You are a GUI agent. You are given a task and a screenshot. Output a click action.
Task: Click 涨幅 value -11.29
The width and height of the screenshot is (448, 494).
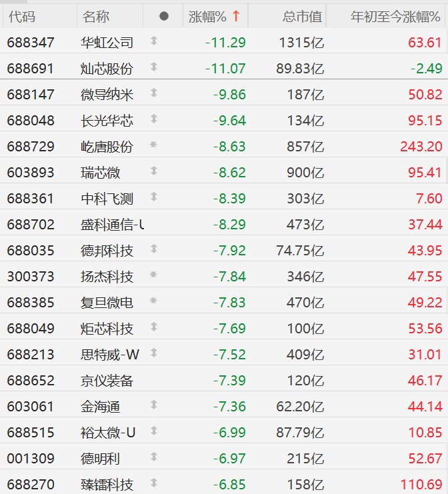pyautogui.click(x=225, y=43)
